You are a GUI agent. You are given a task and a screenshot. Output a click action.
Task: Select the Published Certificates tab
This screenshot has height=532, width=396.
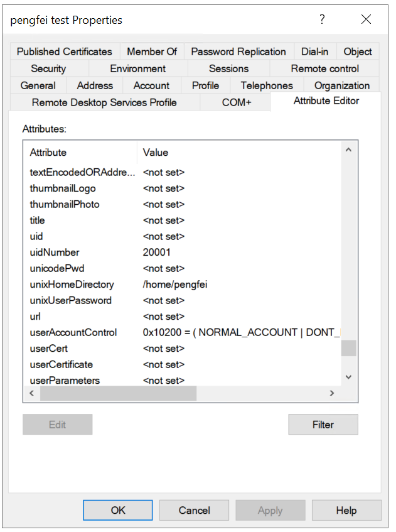[65, 52]
